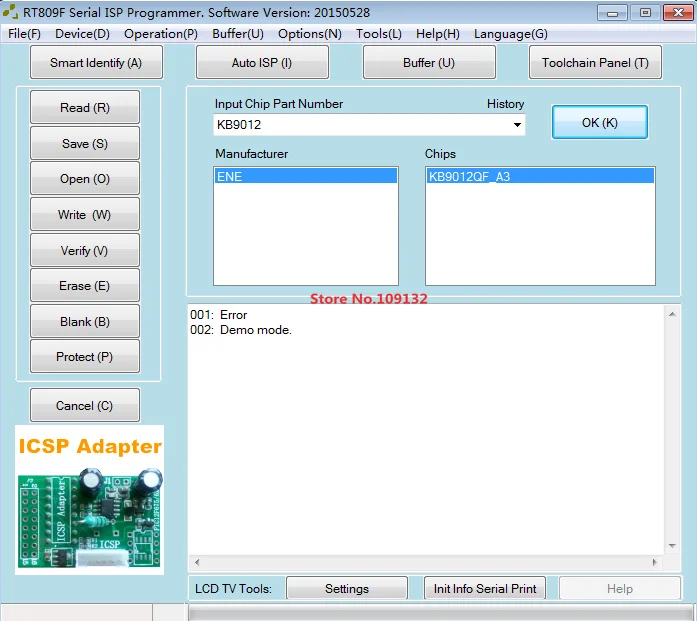This screenshot has height=621, width=697.
Task: Click the Input Chip Part Number field
Action: [x=362, y=124]
